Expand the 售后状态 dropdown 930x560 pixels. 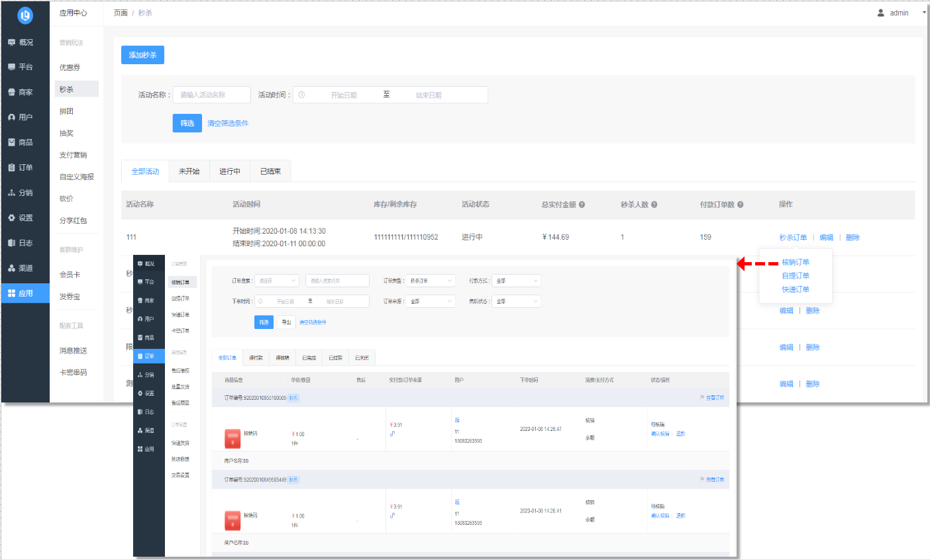coord(516,301)
